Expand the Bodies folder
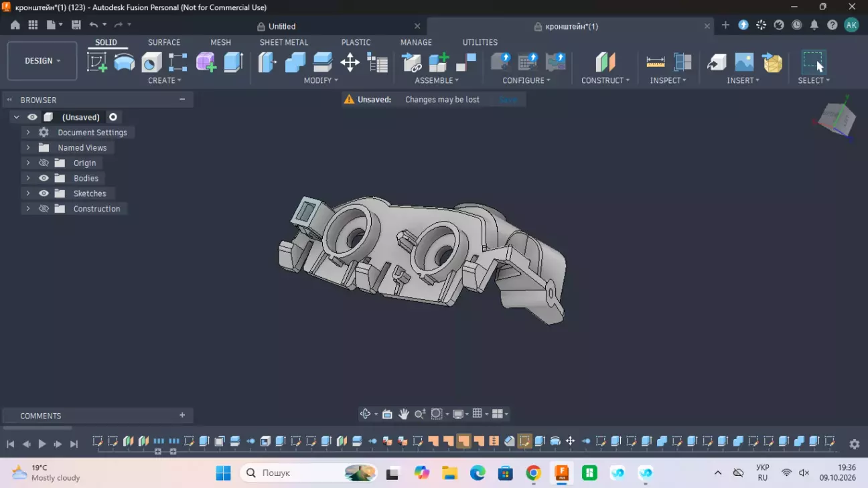 pos(28,178)
